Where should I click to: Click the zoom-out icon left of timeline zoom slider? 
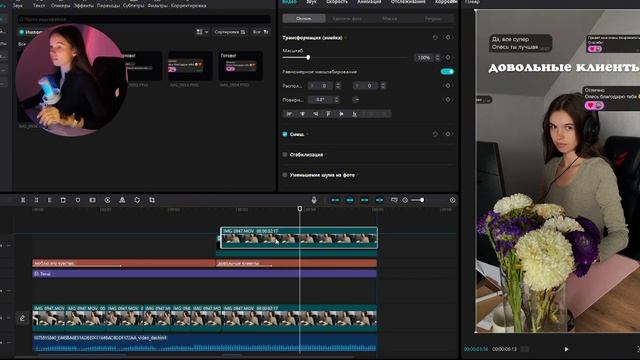click(x=405, y=200)
